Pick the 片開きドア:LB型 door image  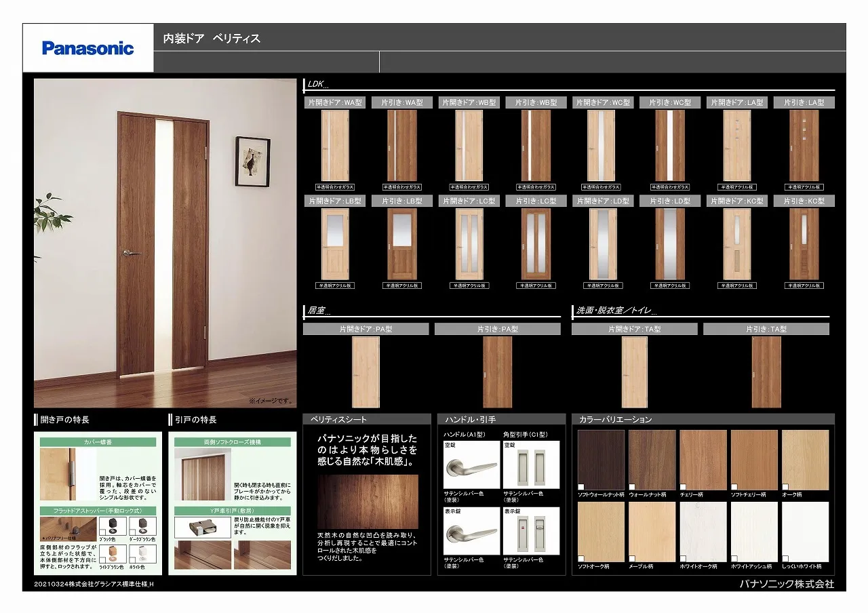[x=335, y=244]
